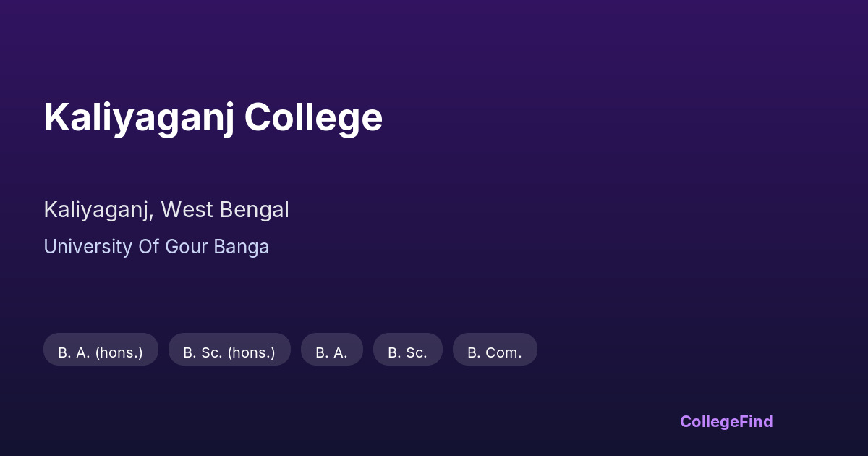The width and height of the screenshot is (868, 456).
Task: Choose the plain B. A. tag
Action: (x=331, y=352)
